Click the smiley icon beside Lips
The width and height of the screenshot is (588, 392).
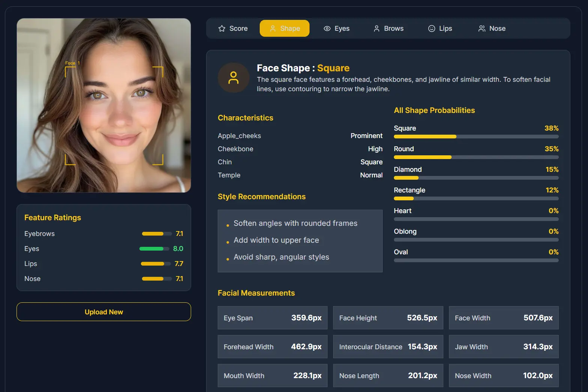432,29
